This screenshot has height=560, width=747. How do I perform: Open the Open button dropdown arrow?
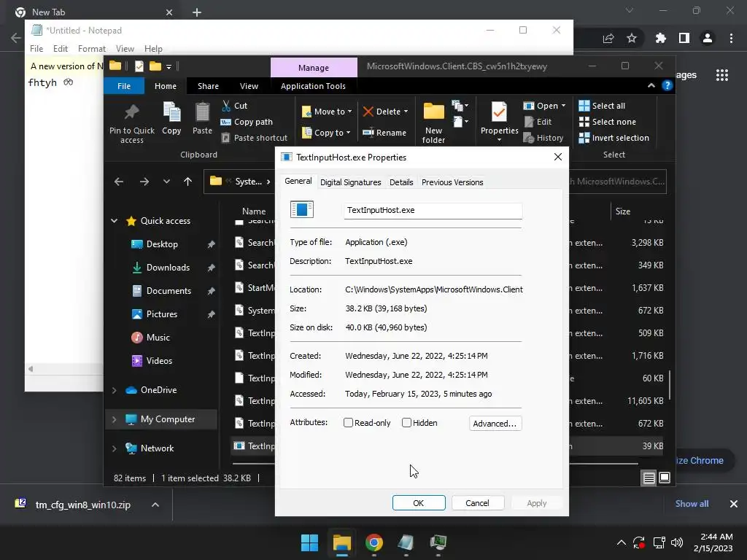563,106
